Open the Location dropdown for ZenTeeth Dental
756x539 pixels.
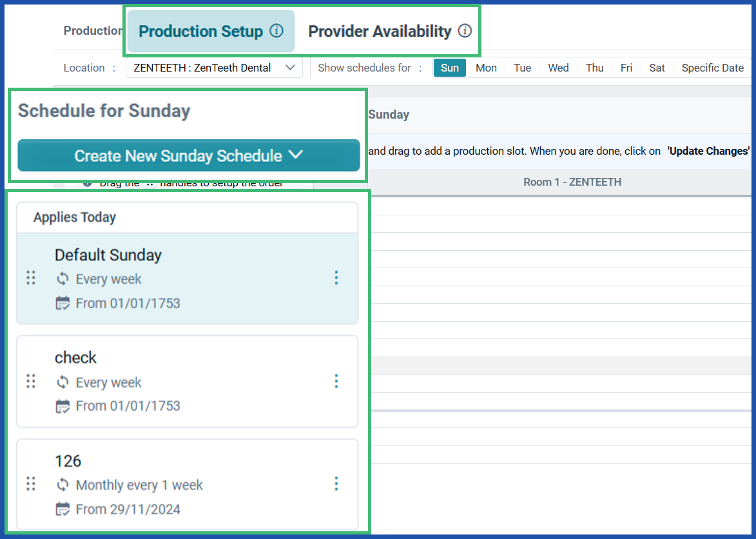click(214, 68)
